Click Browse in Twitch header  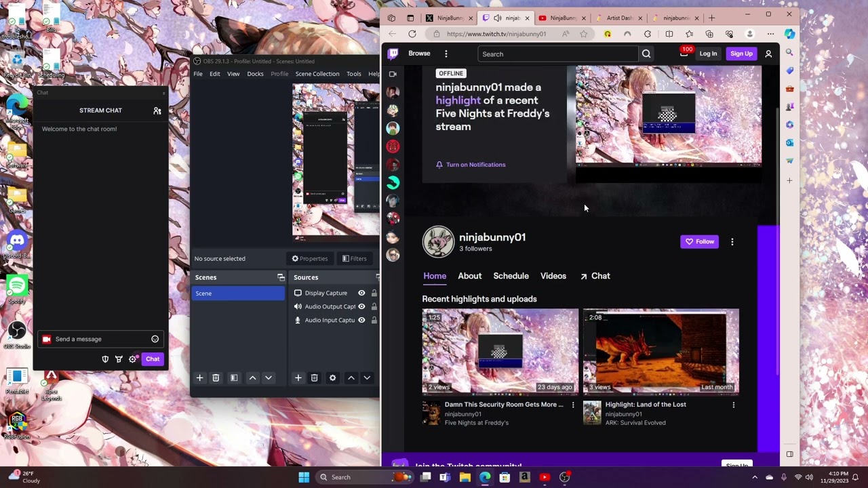pyautogui.click(x=419, y=54)
